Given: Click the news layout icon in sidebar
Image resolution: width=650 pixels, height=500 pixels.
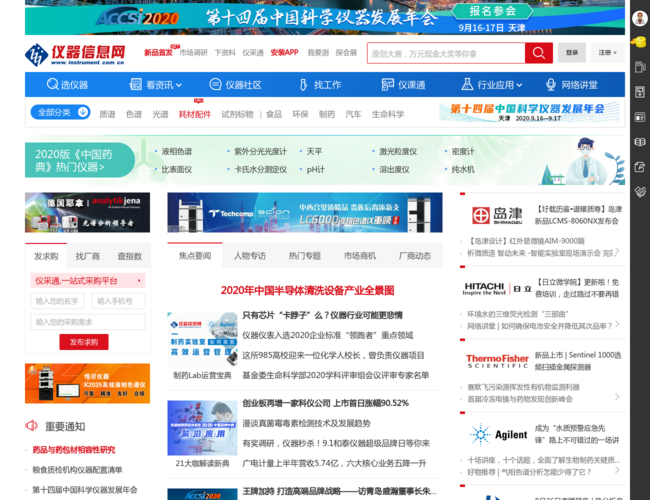Looking at the screenshot, I should click(x=640, y=117).
